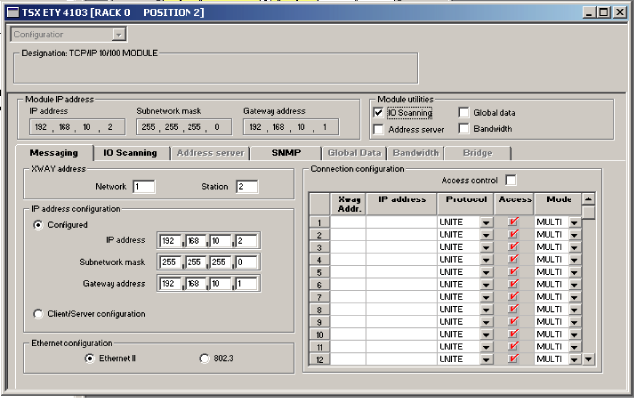
Task: Click the Protocol column header
Action: point(465,204)
